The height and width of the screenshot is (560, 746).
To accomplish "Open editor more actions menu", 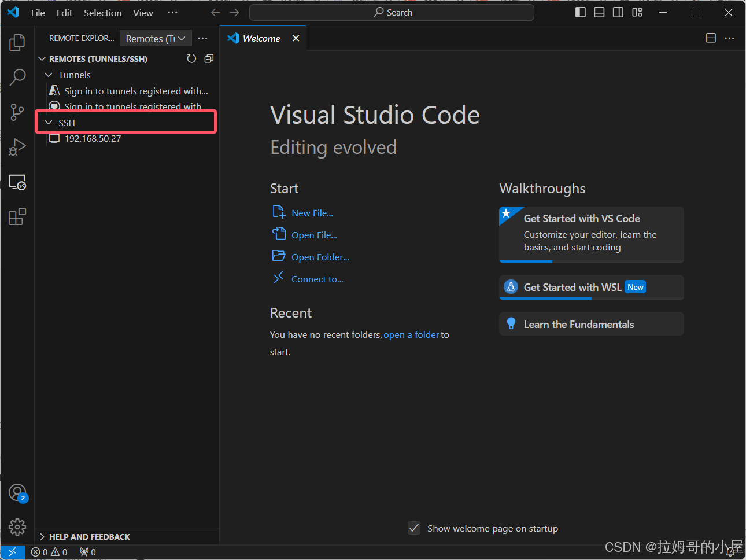I will (729, 38).
